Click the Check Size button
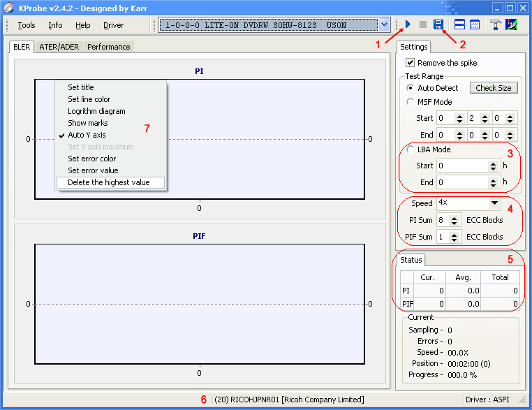532x410 pixels. 494,88
